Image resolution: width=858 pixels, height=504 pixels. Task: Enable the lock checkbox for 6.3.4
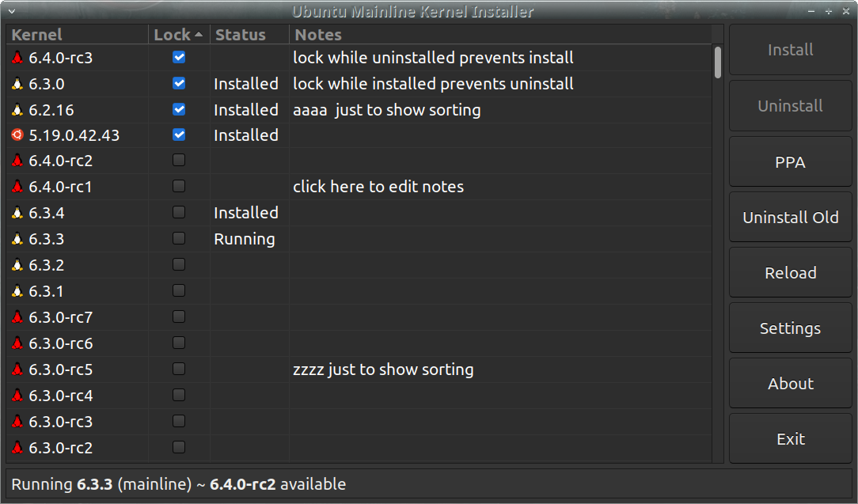pos(179,212)
